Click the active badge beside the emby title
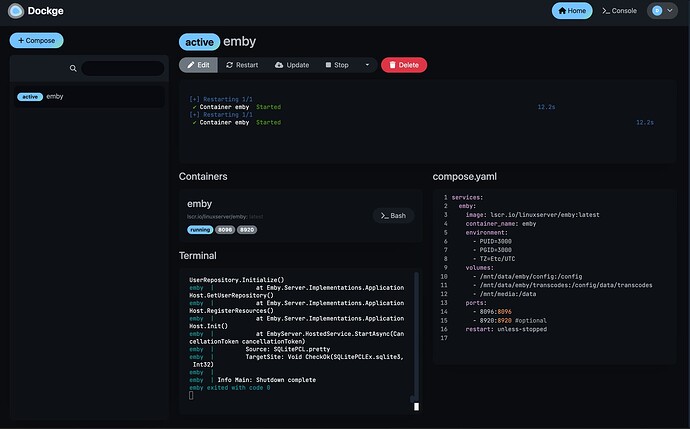The width and height of the screenshot is (690, 429). (x=199, y=42)
